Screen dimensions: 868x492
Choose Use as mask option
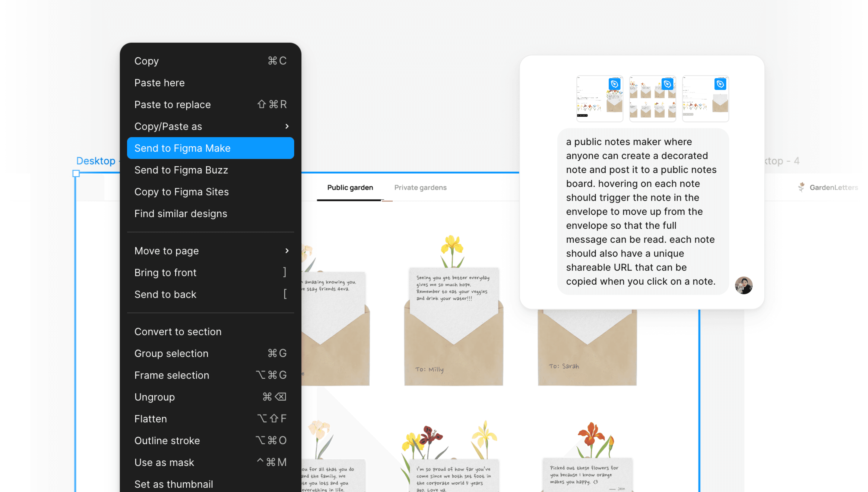point(164,462)
